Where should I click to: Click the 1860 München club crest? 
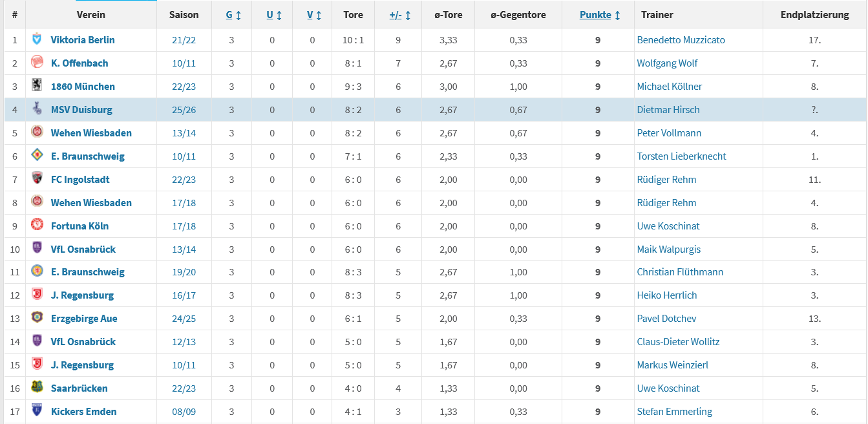click(37, 86)
